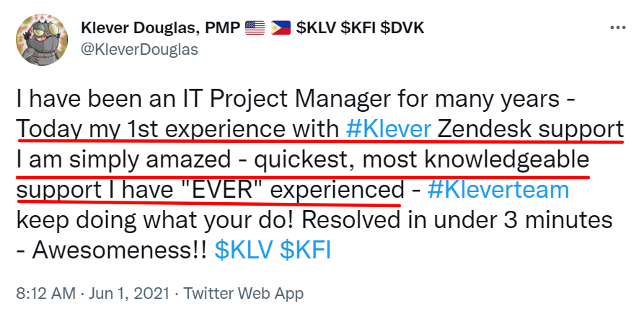The height and width of the screenshot is (314, 644).
Task: Open the #Kleverteam hashtag link
Action: 498,189
